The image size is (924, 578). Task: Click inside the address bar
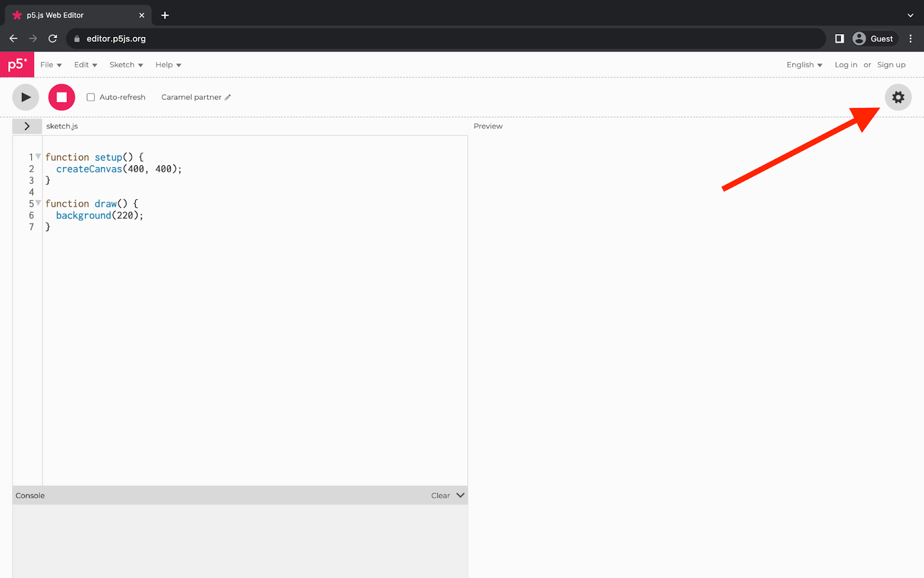tap(173, 39)
